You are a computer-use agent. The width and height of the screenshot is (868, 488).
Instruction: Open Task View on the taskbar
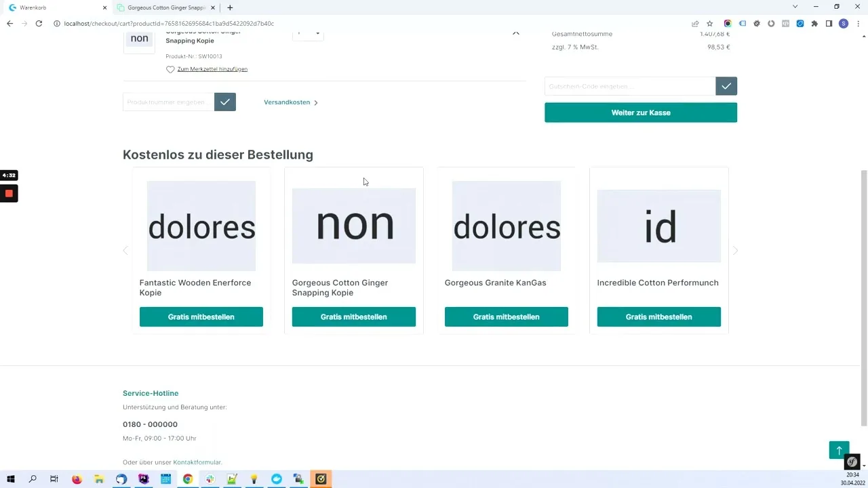click(x=54, y=479)
